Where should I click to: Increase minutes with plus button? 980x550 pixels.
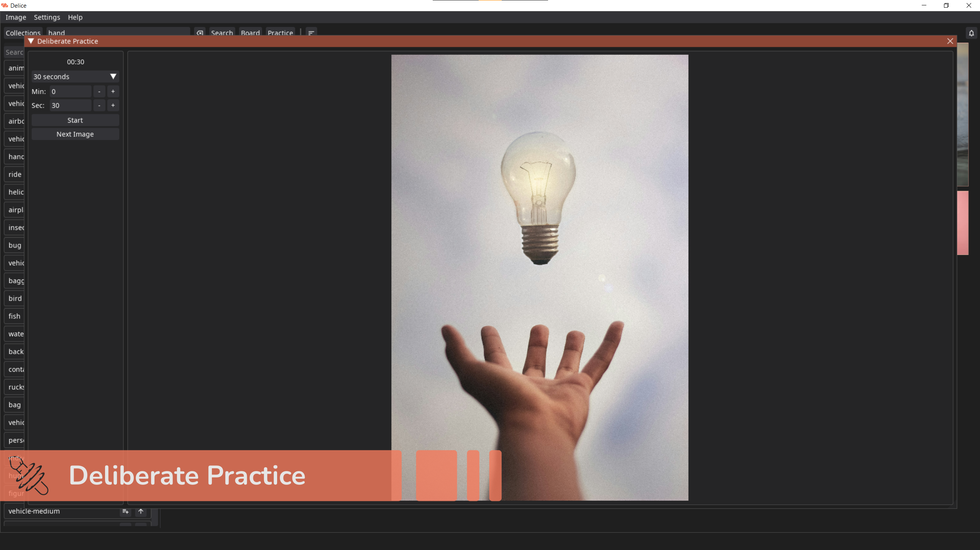[113, 92]
